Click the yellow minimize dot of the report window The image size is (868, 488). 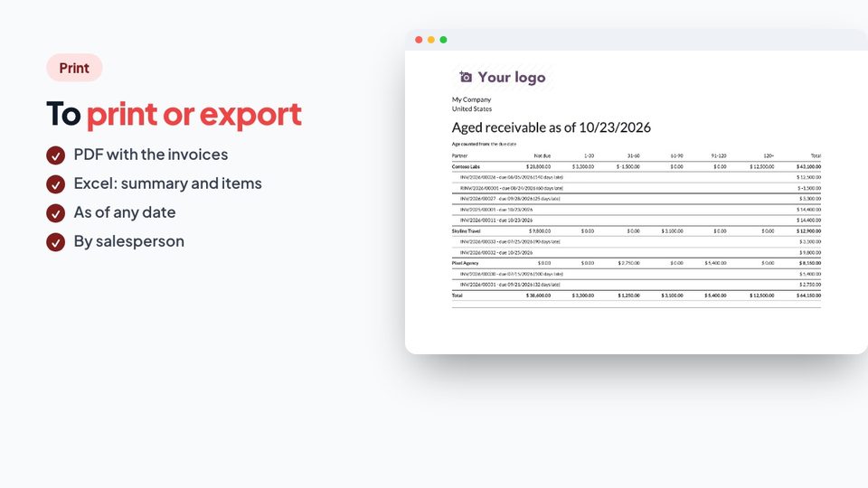[x=430, y=40]
